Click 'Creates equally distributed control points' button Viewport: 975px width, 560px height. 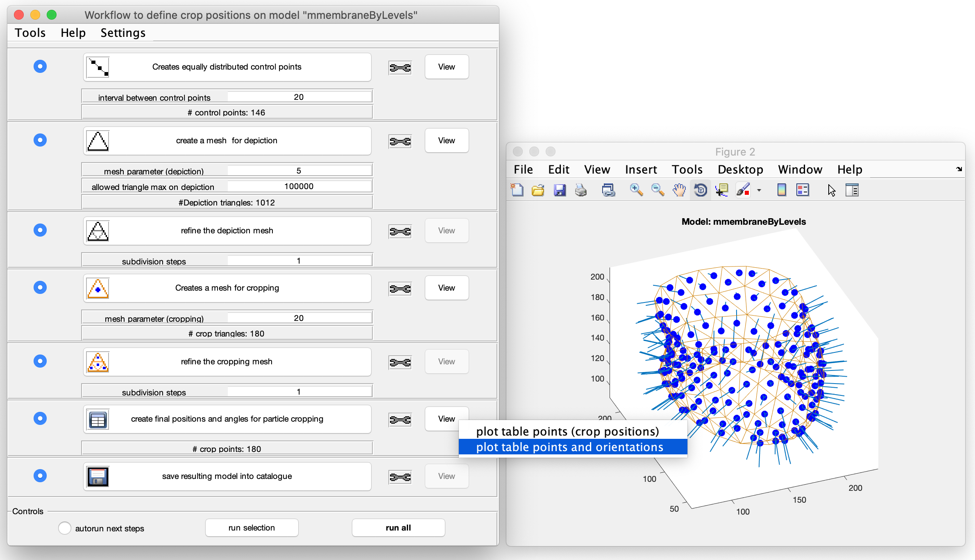coord(227,67)
